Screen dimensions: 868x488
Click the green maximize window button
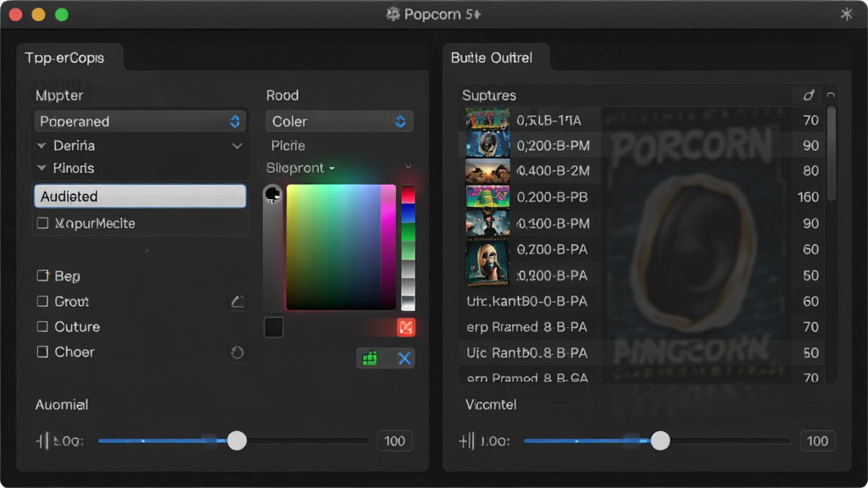click(62, 14)
